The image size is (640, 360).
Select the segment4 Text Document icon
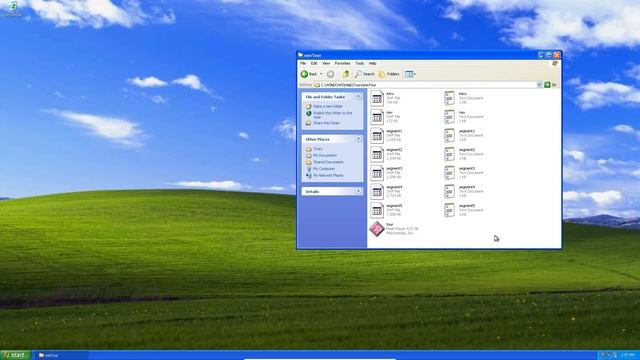click(x=449, y=191)
